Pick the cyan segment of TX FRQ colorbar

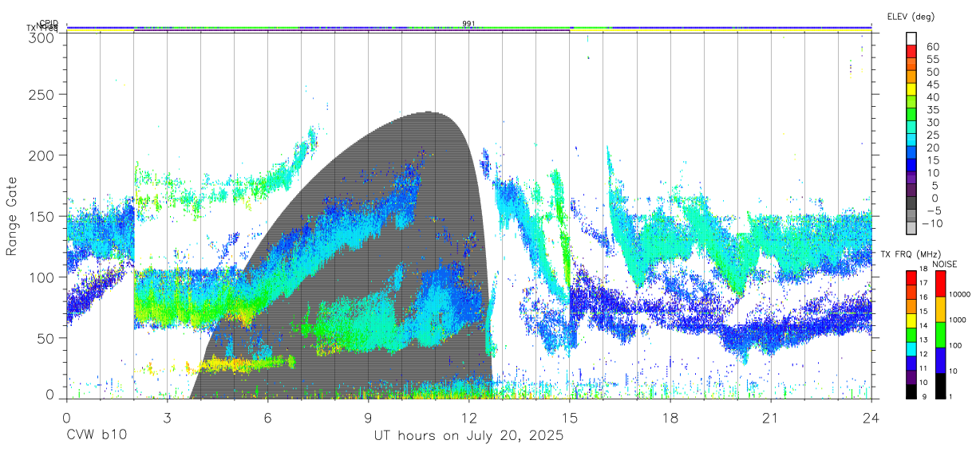[911, 348]
